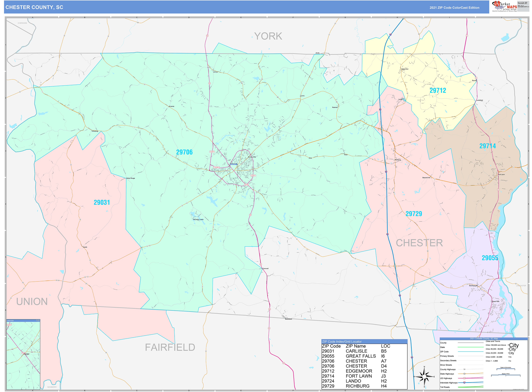Click the Interstate Highways shield legend symbol
This screenshot has width=532, height=392.
(464, 383)
